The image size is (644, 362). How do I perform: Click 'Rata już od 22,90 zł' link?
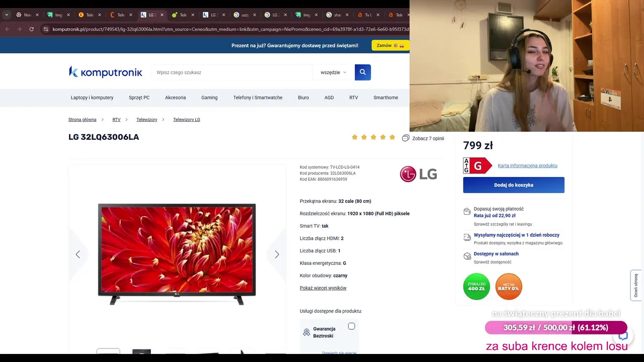coord(495,216)
